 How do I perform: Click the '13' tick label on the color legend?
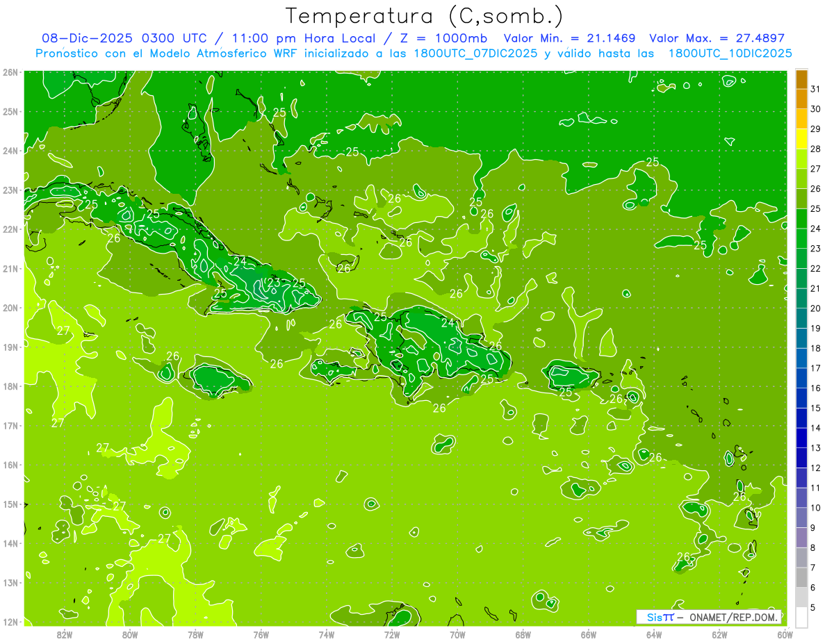[815, 447]
